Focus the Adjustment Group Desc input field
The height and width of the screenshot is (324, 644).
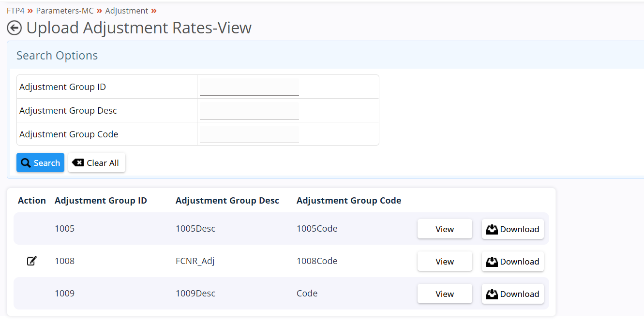(x=249, y=111)
